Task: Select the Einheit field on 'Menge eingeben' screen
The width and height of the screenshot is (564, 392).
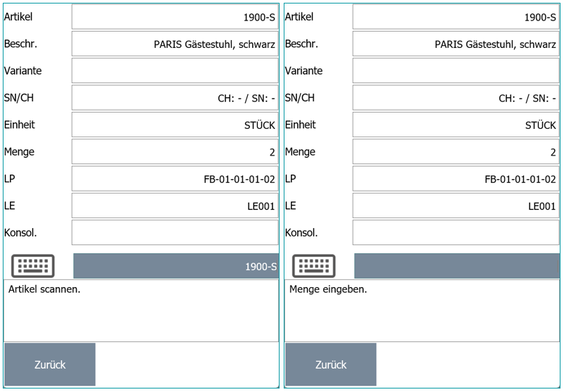Action: [456, 125]
